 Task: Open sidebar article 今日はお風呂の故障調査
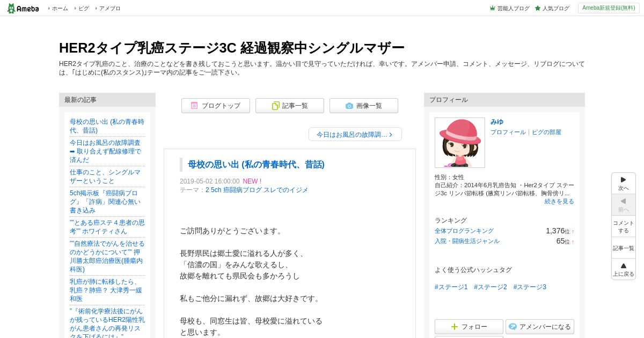[x=107, y=151]
